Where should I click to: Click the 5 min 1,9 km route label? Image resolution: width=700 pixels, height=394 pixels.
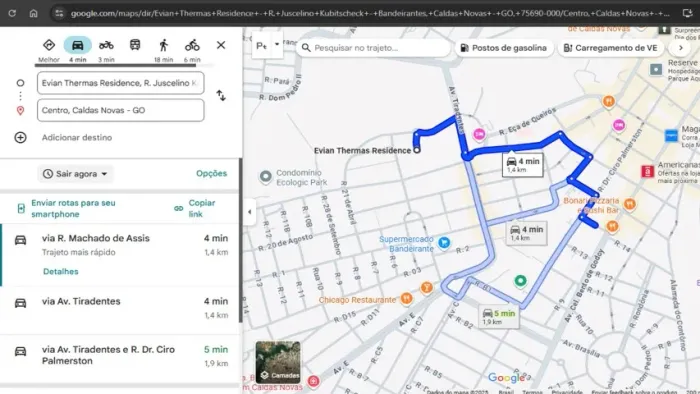pos(499,316)
